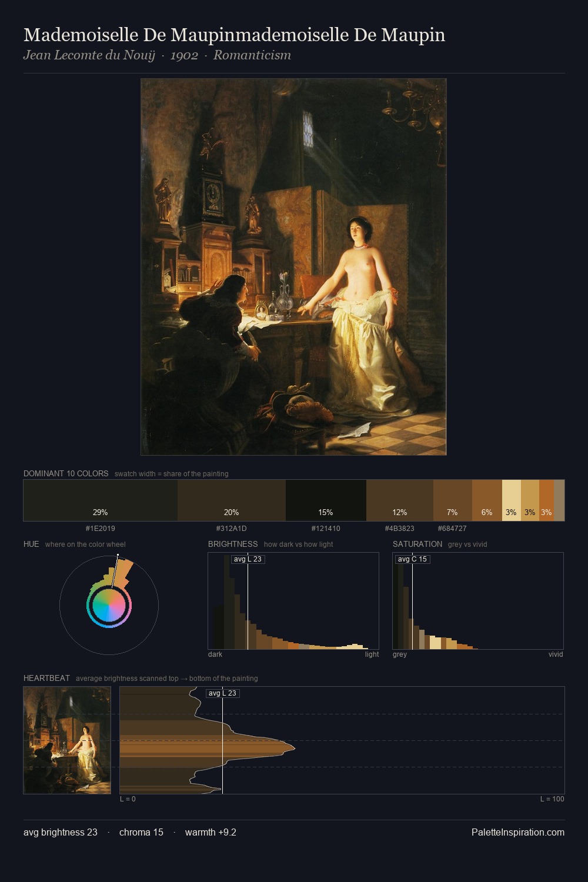Screen dimensions: 588x882
Task: Click the heartbeat brightness profile chart
Action: [342, 740]
